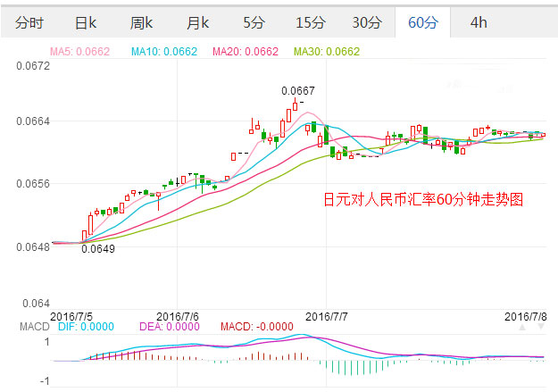Click the 0.0656 y-axis label
The height and width of the screenshot is (392, 558).
(x=33, y=184)
